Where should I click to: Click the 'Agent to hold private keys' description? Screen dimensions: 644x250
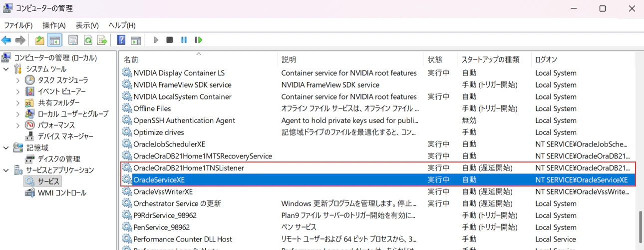(x=349, y=120)
